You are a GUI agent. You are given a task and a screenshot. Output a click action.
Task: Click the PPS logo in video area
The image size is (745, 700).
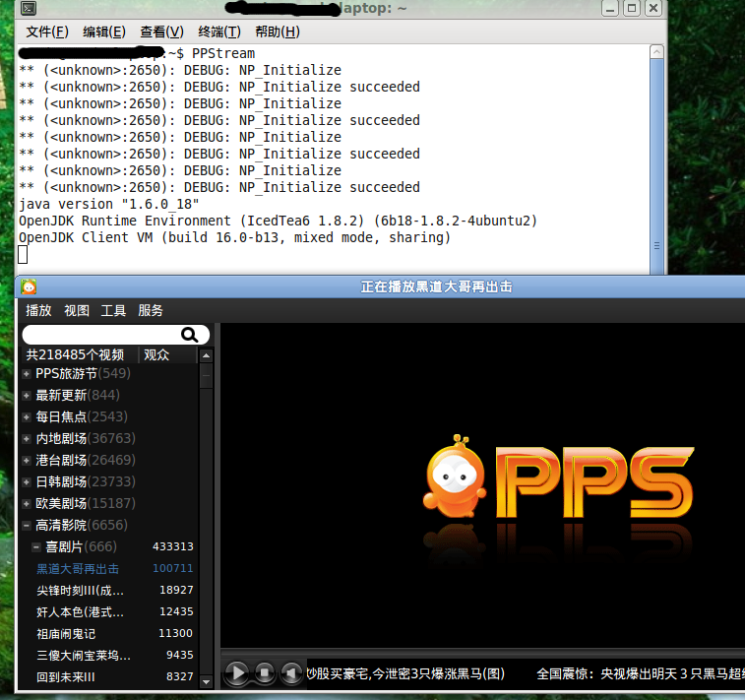click(558, 477)
